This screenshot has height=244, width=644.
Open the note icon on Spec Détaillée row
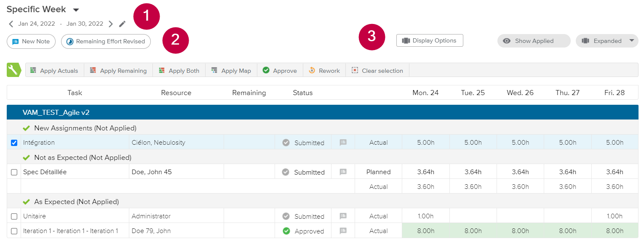point(343,172)
